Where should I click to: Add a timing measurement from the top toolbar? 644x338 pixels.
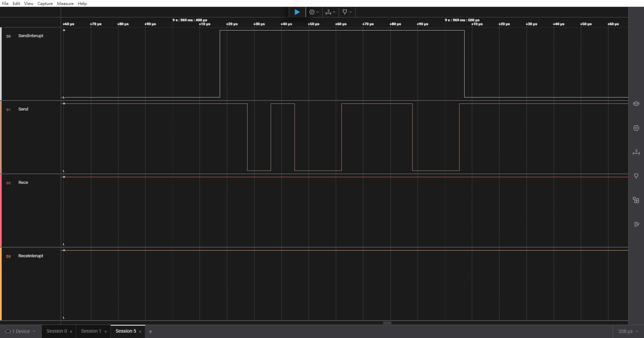[x=330, y=12]
